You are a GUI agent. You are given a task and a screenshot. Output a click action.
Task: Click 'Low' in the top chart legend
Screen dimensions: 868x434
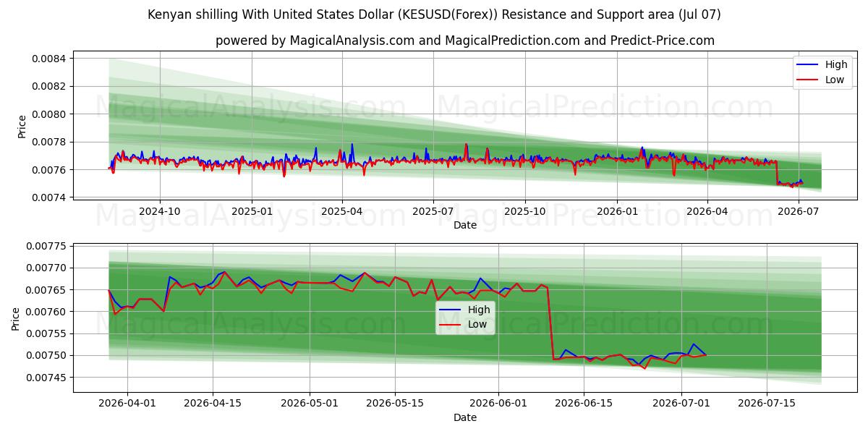click(835, 80)
